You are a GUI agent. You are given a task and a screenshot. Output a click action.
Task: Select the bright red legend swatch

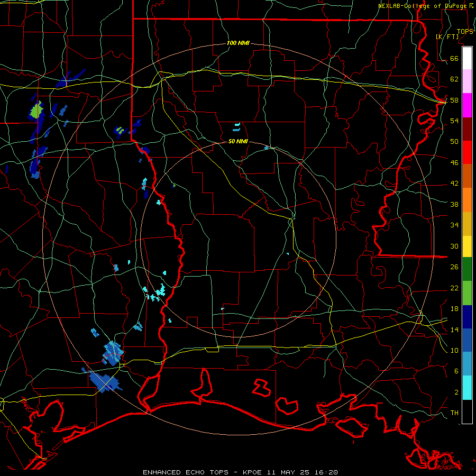click(x=467, y=152)
